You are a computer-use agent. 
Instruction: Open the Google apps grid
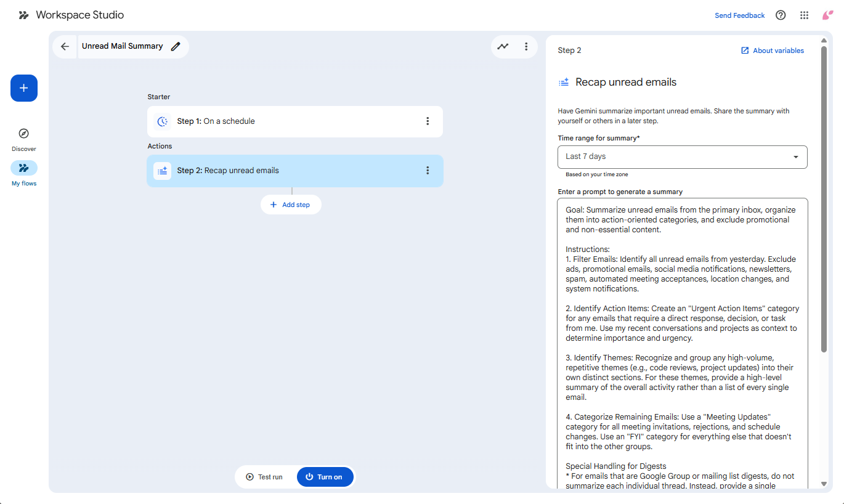tap(804, 15)
